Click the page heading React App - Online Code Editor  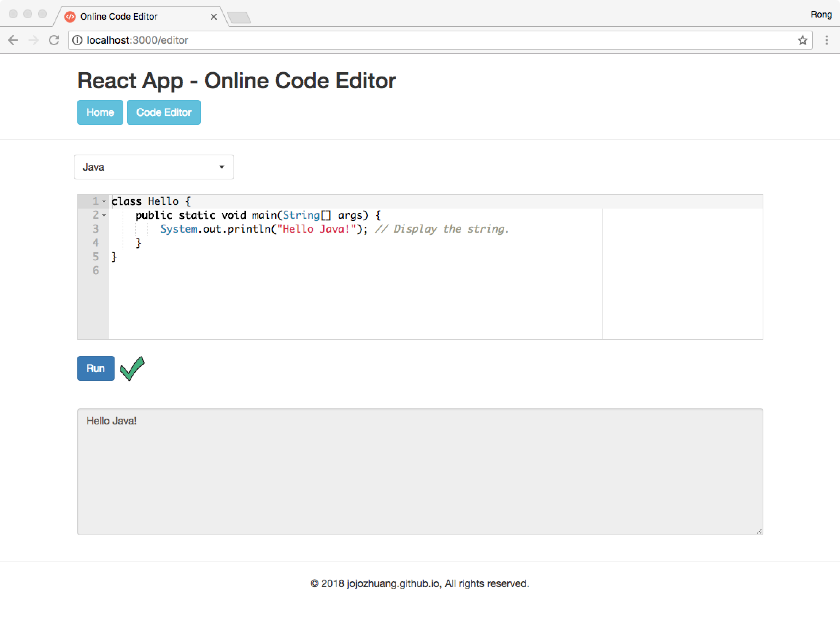[236, 81]
